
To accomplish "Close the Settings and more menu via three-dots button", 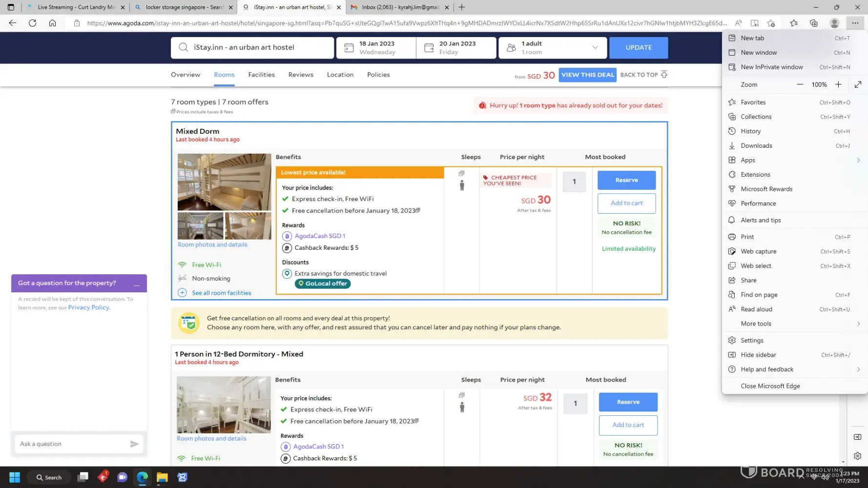I will [855, 23].
